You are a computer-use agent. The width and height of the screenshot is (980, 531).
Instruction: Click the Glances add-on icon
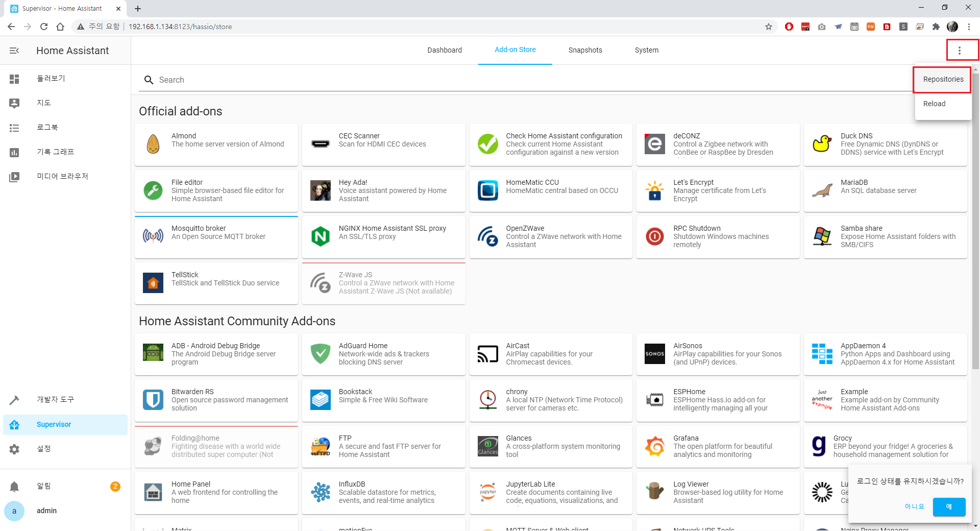pyautogui.click(x=488, y=446)
